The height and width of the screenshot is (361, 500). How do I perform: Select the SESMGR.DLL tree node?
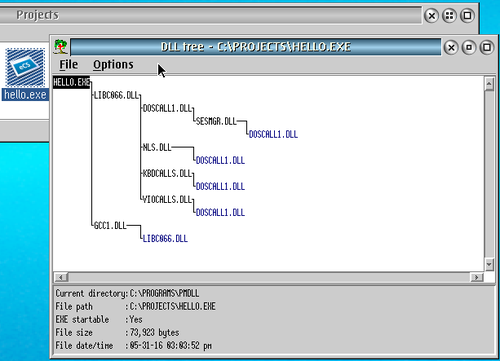[216, 121]
